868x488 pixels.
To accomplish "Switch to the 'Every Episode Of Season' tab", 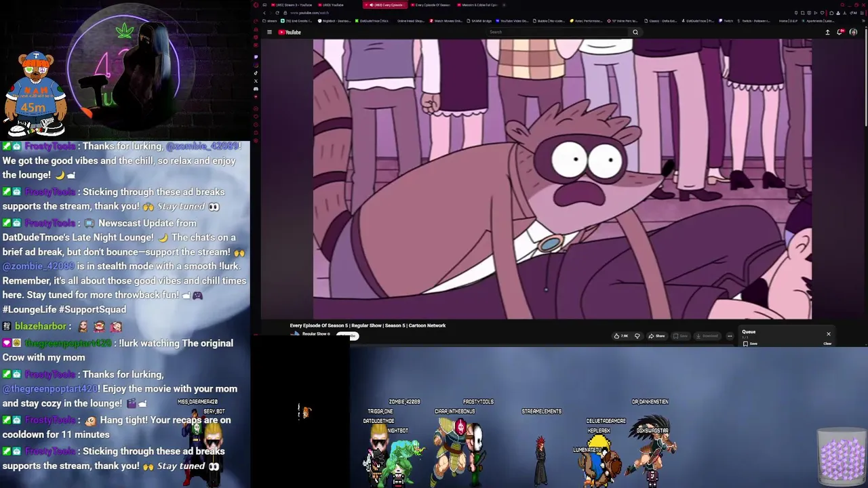I will (430, 5).
